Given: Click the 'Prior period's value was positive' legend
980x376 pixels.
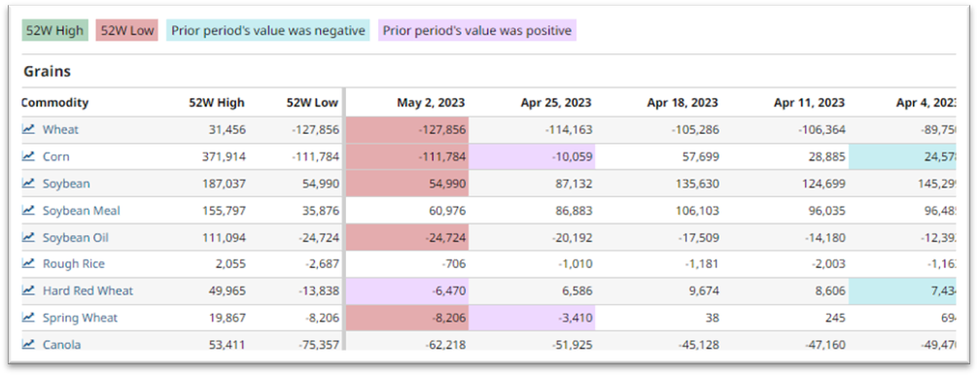Looking at the screenshot, I should tap(476, 31).
